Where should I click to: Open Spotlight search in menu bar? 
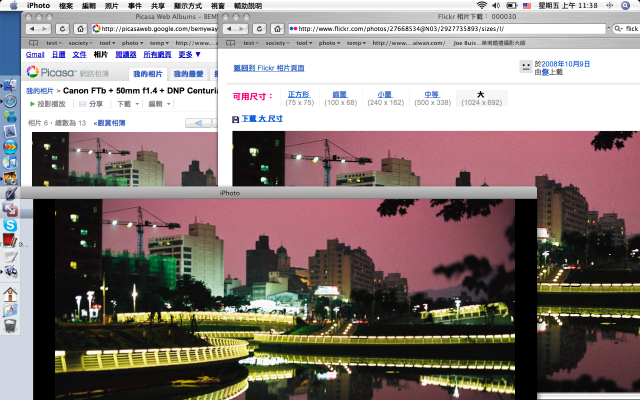pyautogui.click(x=626, y=5)
